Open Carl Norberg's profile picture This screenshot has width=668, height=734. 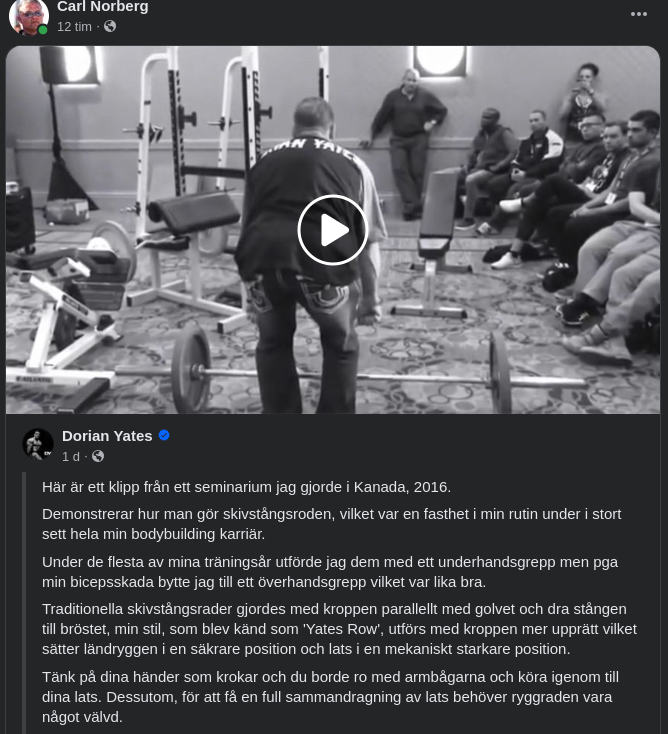(29, 16)
